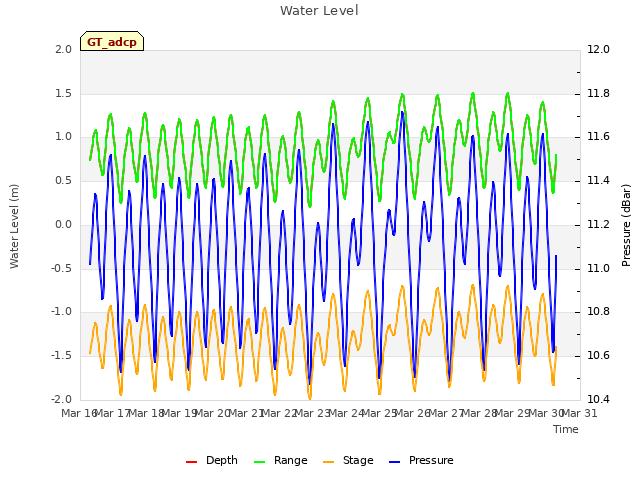Click the Mar 27 x-axis tick label

[446, 413]
